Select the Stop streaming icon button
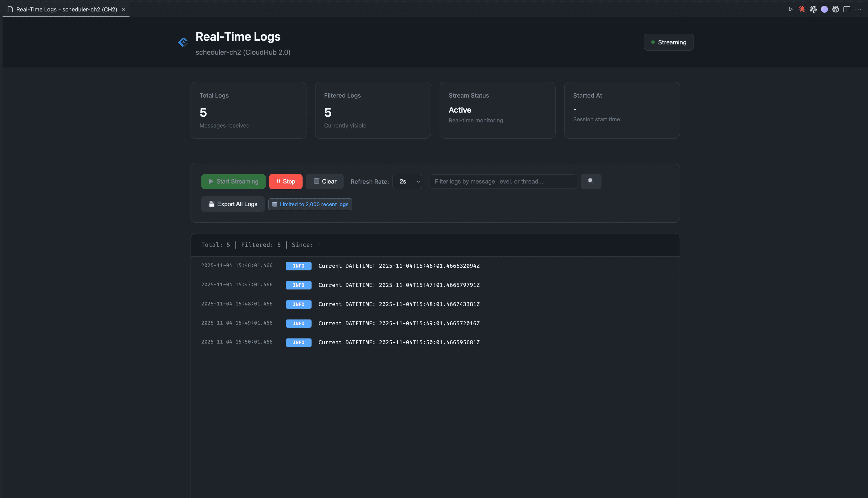The width and height of the screenshot is (868, 498). pyautogui.click(x=278, y=181)
